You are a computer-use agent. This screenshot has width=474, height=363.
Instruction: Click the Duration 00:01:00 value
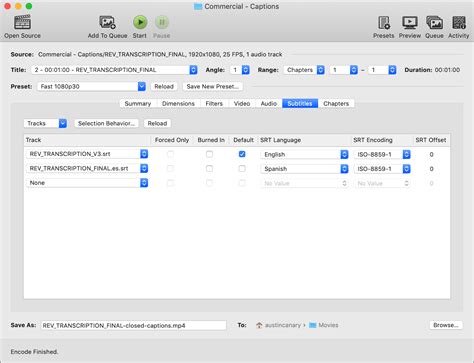(447, 70)
